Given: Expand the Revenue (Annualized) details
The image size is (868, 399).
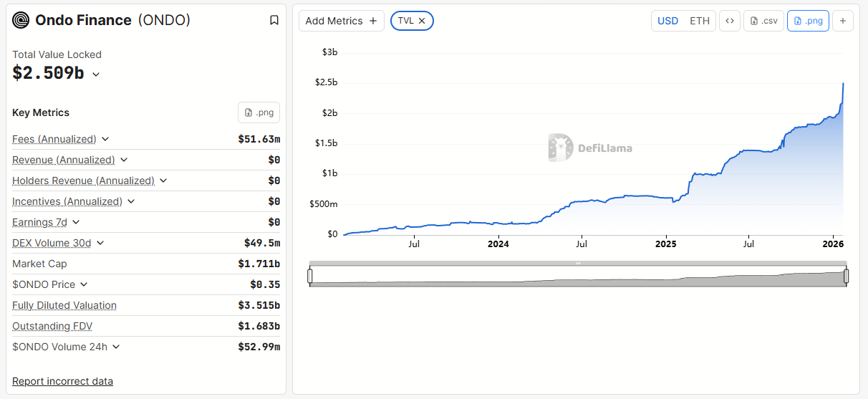Looking at the screenshot, I should [x=124, y=160].
